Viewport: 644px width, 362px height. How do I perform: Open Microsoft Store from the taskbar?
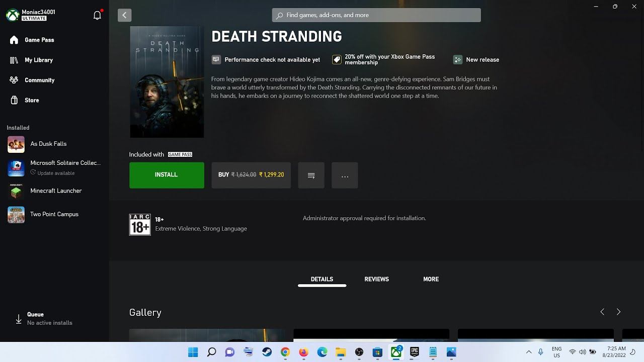[377, 352]
